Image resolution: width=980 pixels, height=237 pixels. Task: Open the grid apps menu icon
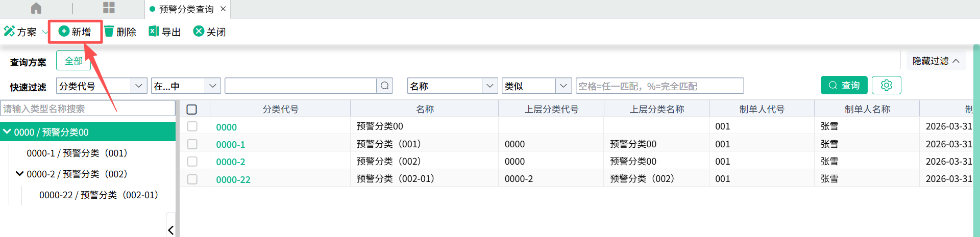pos(109,8)
